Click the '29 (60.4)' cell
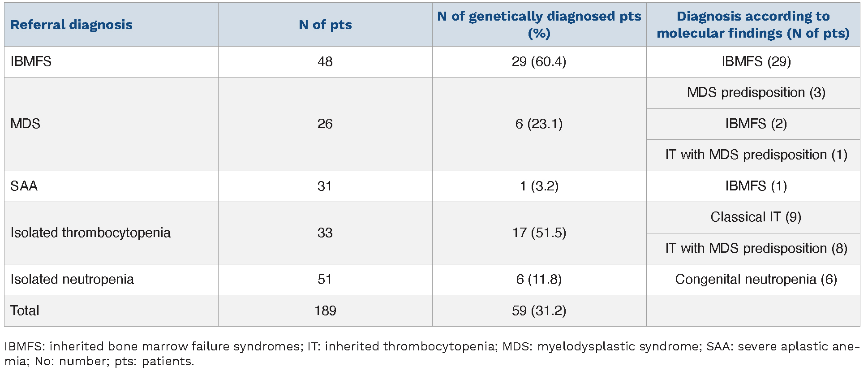This screenshot has width=868, height=371. point(539,61)
